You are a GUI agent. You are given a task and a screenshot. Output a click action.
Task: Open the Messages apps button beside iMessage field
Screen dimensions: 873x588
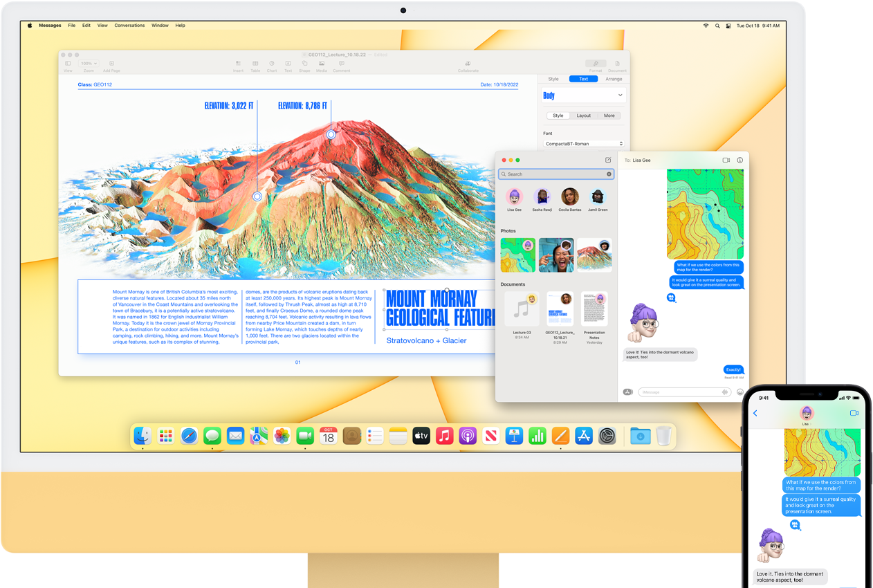[x=628, y=392]
